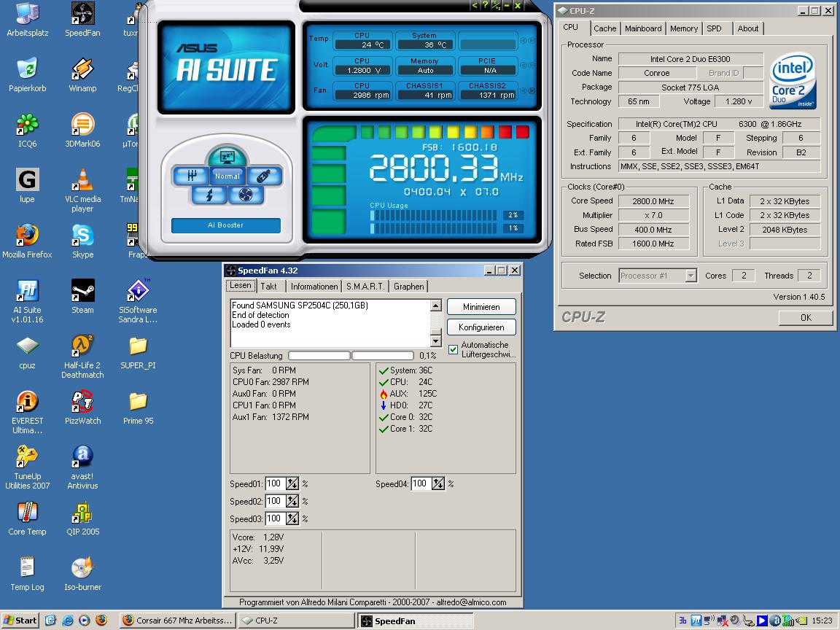Open the Papierkorb recycle bin
Viewport: 840px width, 630px height.
(27, 75)
